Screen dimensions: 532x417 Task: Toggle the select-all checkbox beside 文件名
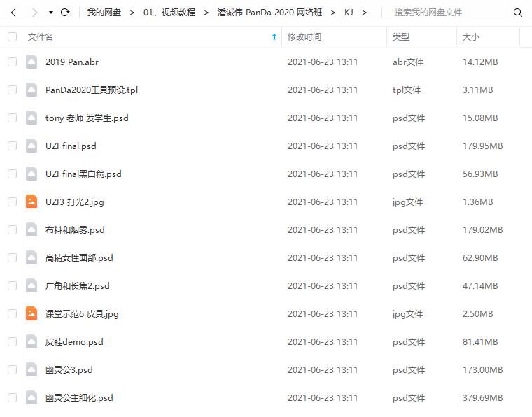(12, 36)
